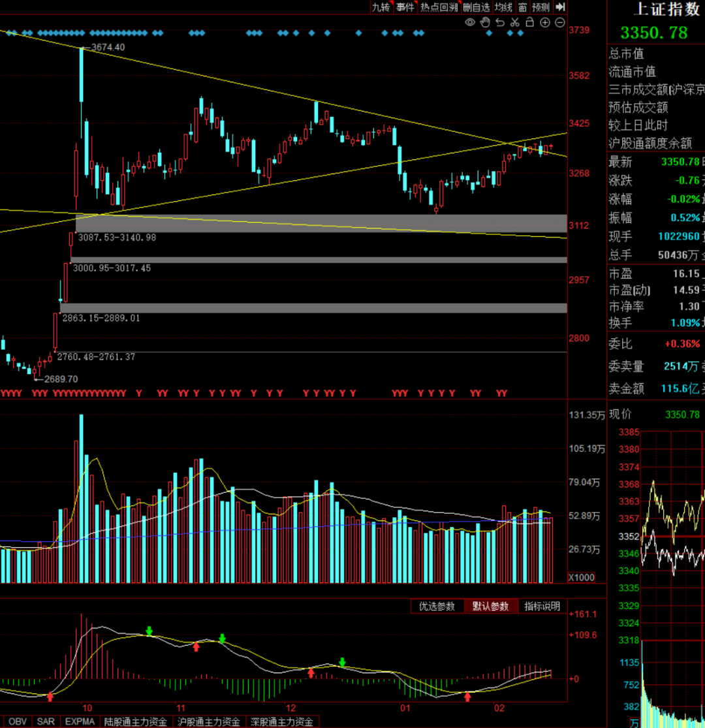Toggle the chart lock icon
The image size is (705, 728).
click(529, 22)
